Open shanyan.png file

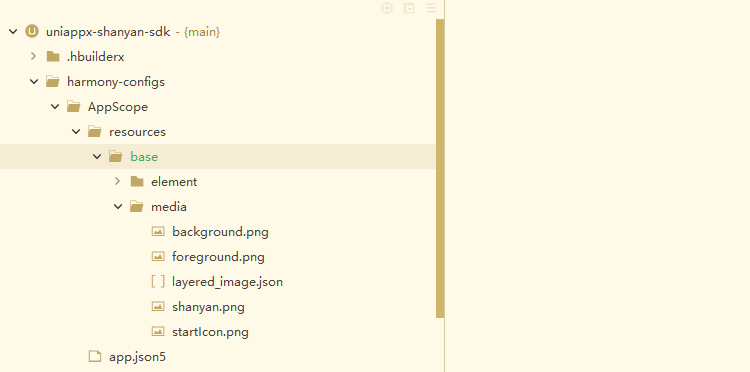pyautogui.click(x=209, y=307)
